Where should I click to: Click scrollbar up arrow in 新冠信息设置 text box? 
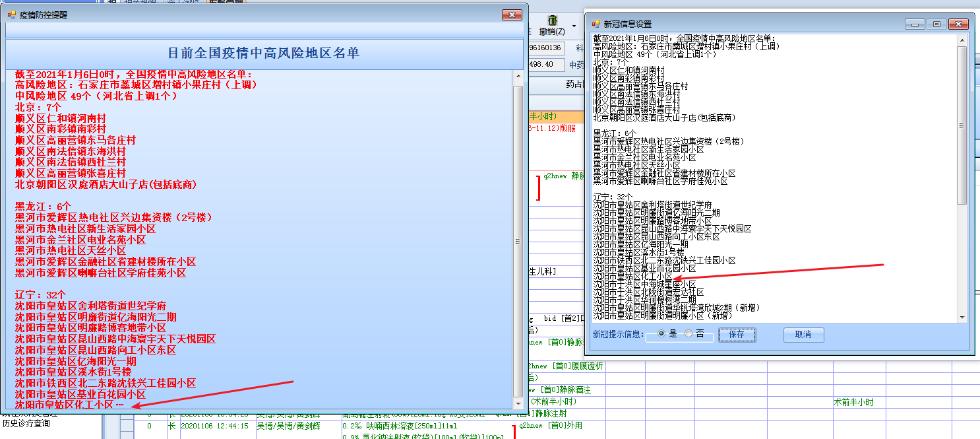tap(962, 40)
